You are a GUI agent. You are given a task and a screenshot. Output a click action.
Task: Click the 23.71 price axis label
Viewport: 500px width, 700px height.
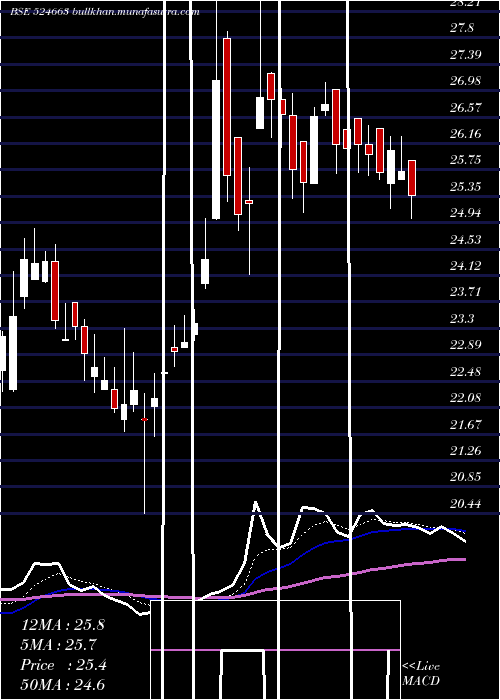pyautogui.click(x=465, y=292)
